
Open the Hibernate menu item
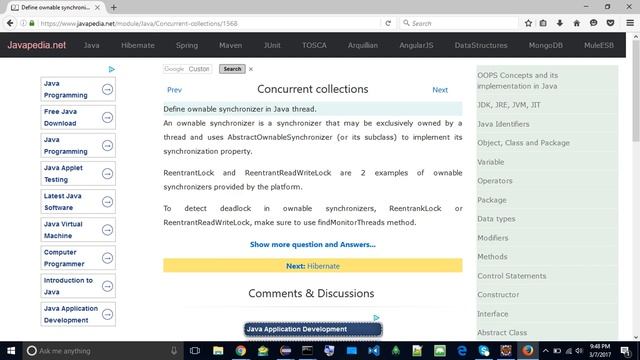(138, 45)
